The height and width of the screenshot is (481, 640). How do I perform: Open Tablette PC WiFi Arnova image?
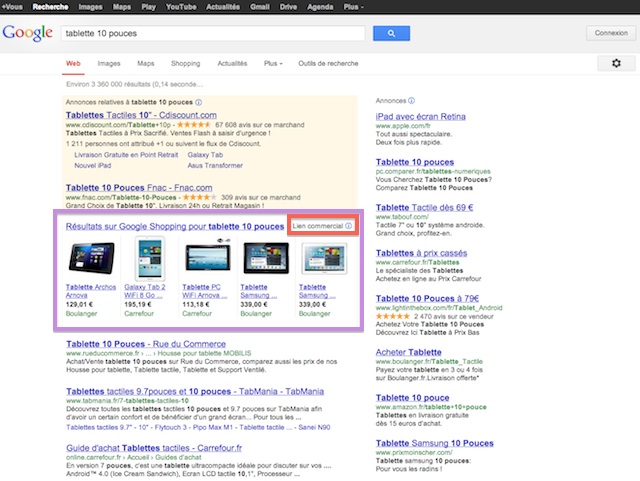(207, 256)
